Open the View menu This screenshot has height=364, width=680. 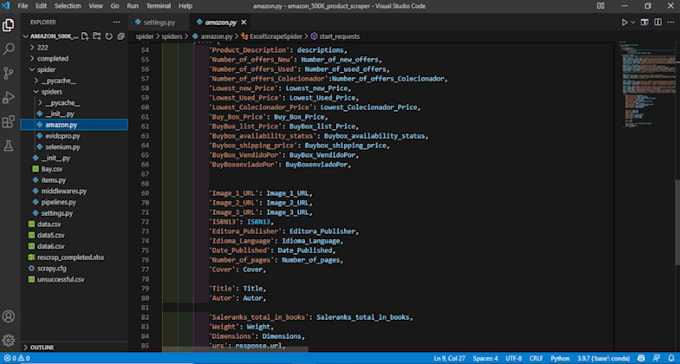96,6
